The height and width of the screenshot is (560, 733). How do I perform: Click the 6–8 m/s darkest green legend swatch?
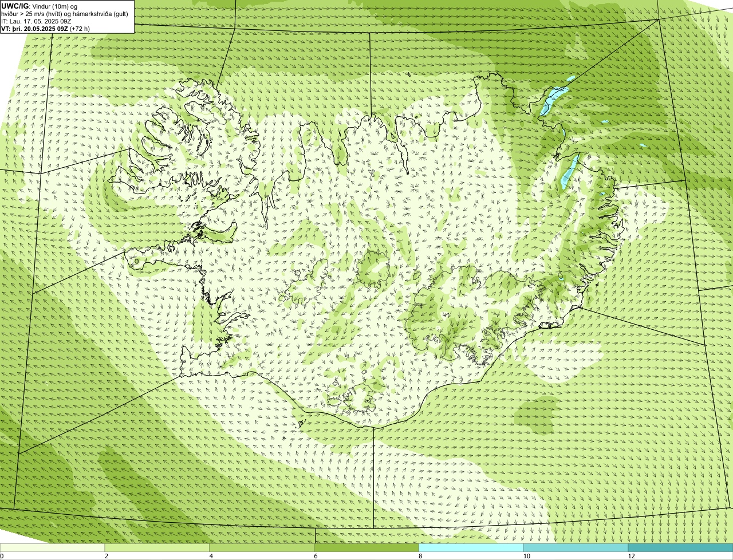click(x=367, y=547)
